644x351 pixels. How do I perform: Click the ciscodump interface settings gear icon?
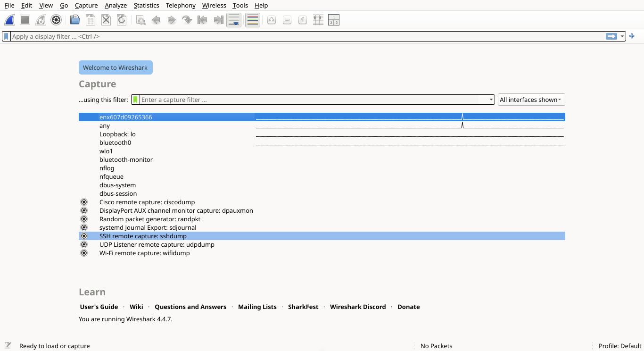tap(84, 202)
